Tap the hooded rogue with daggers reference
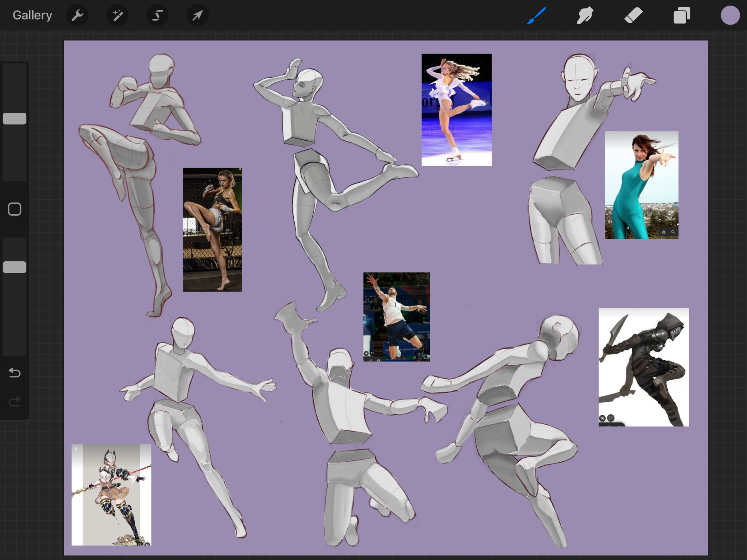This screenshot has height=560, width=747. click(644, 367)
